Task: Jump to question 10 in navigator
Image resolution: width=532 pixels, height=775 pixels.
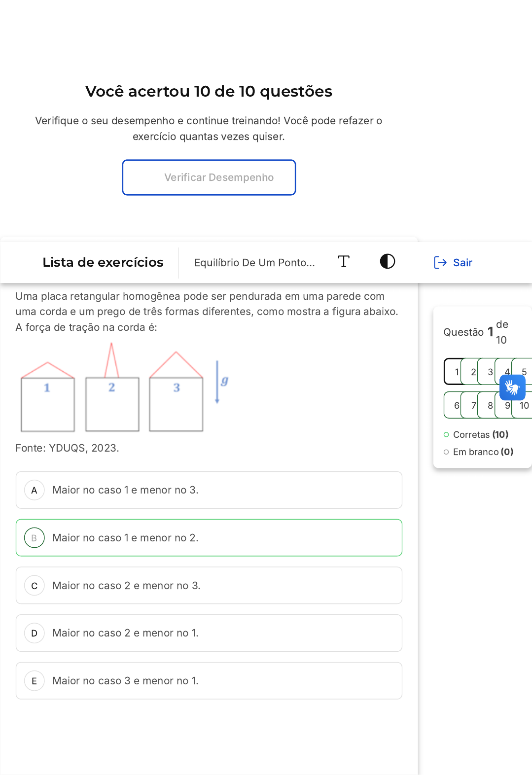Action: pyautogui.click(x=523, y=405)
